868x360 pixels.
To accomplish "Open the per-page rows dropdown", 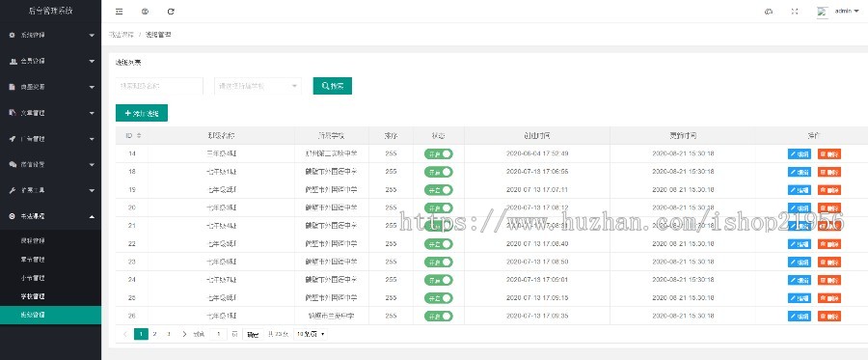I will coord(310,334).
